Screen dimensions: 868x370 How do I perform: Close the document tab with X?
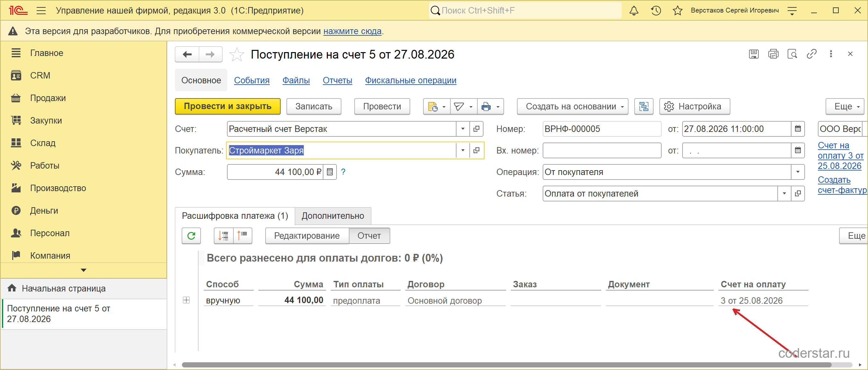click(850, 54)
